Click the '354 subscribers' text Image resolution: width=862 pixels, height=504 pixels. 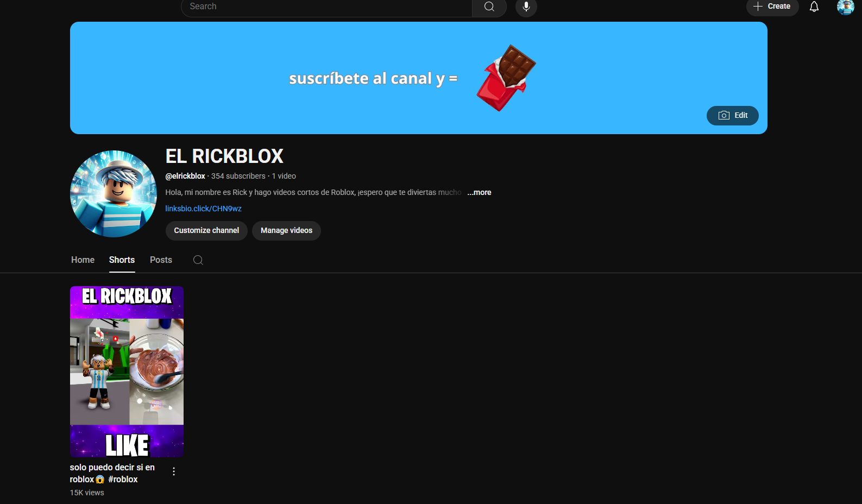238,176
